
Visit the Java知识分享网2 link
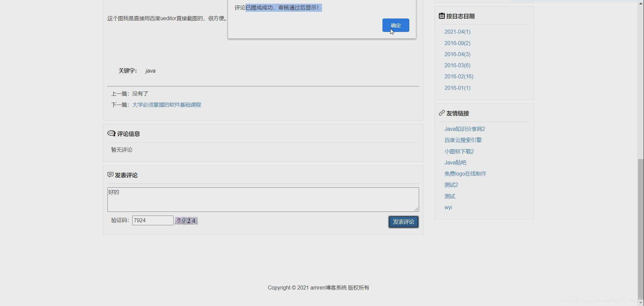pos(464,129)
